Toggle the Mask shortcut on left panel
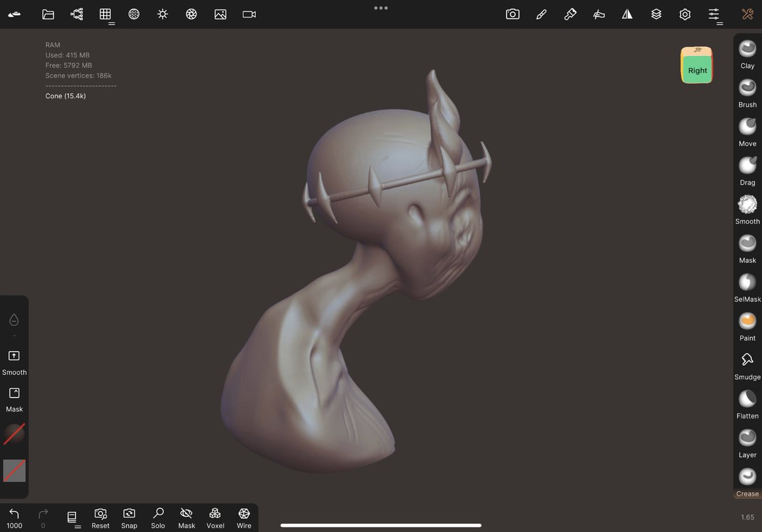 [14, 399]
